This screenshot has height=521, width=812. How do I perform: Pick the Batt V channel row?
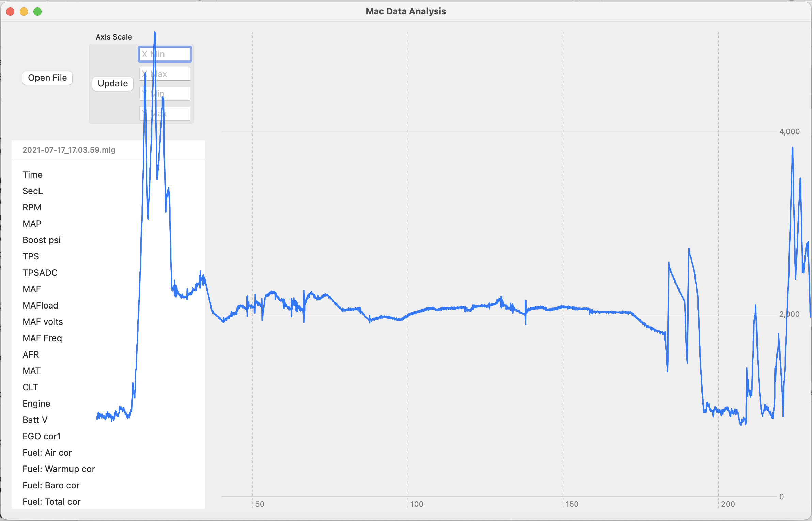tap(108, 420)
